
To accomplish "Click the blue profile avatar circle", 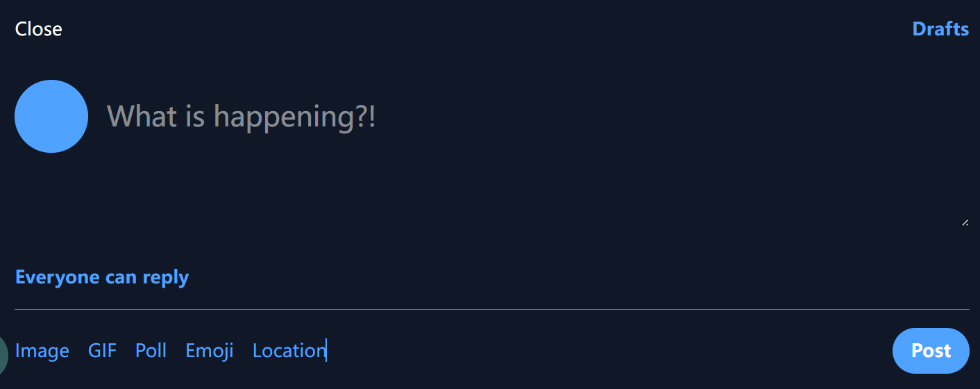I will coord(51,116).
